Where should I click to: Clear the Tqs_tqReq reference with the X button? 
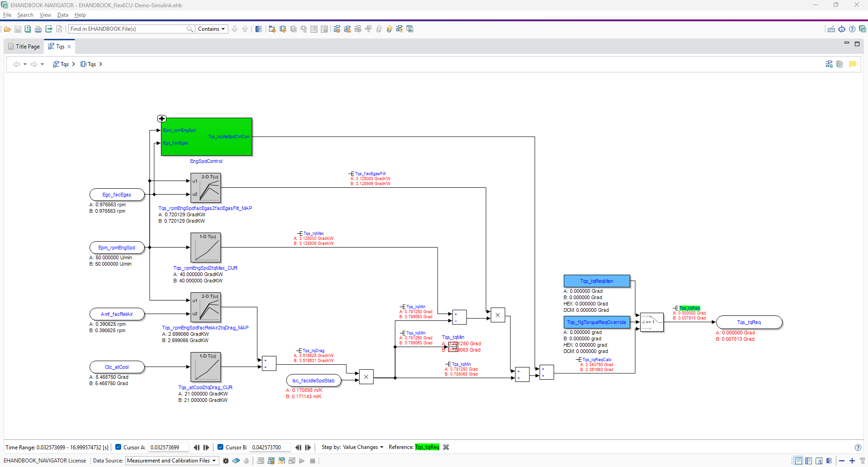pyautogui.click(x=446, y=447)
